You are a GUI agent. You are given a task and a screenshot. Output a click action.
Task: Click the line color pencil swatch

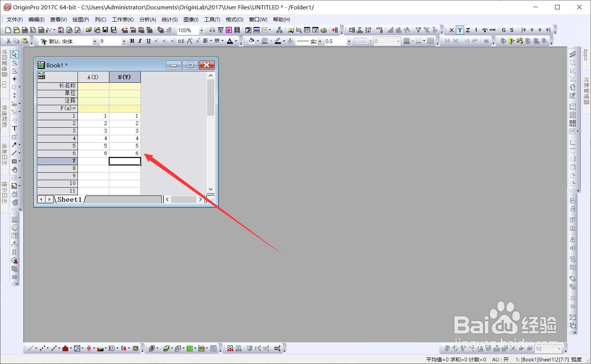tap(278, 41)
